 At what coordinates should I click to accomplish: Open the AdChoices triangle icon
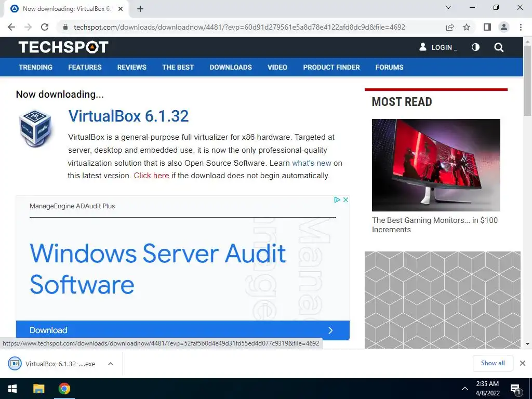337,199
